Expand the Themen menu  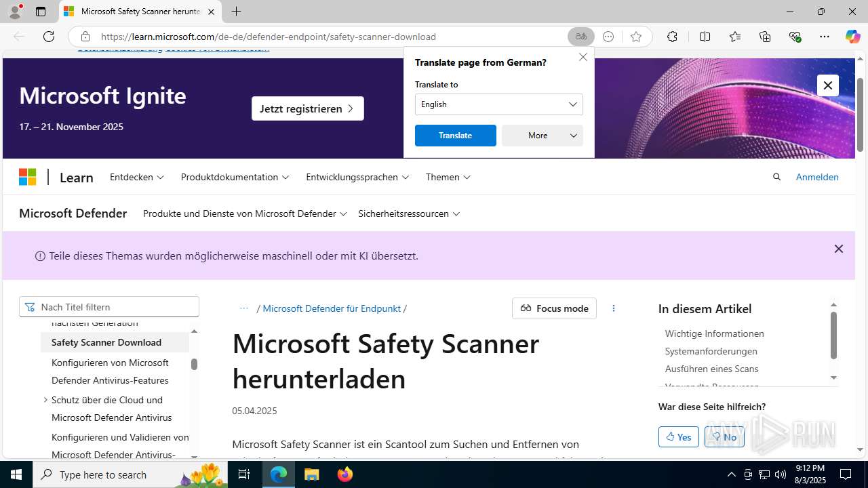[x=448, y=177]
